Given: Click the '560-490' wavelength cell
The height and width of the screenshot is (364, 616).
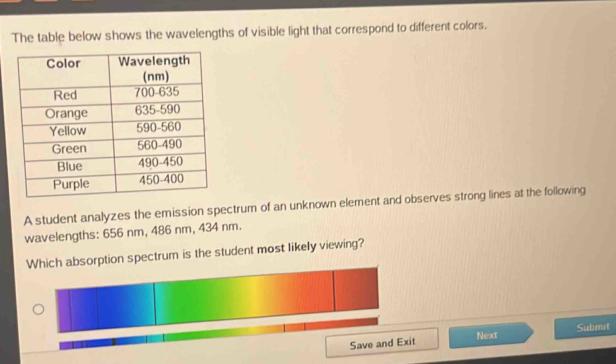Looking at the screenshot, I should pos(159,145).
